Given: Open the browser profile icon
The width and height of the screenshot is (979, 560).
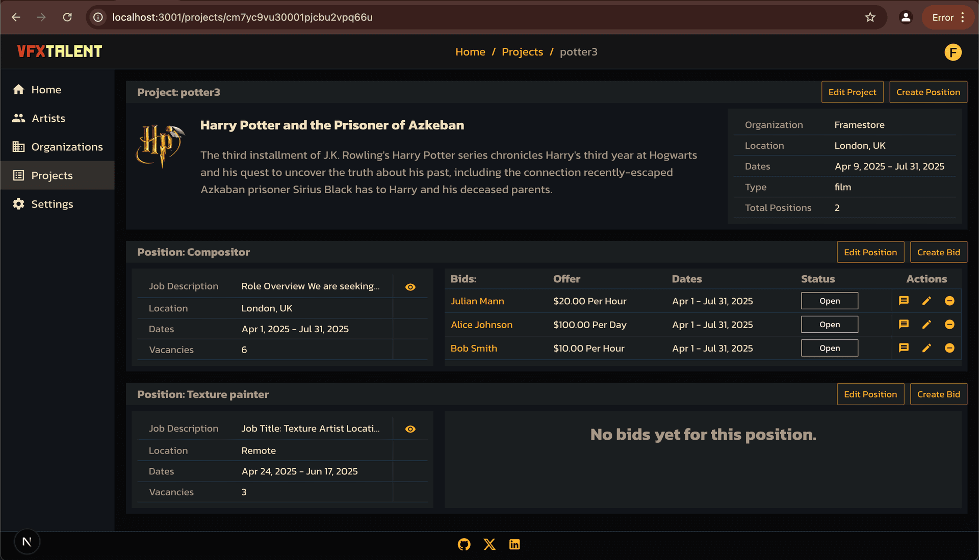Looking at the screenshot, I should [906, 17].
